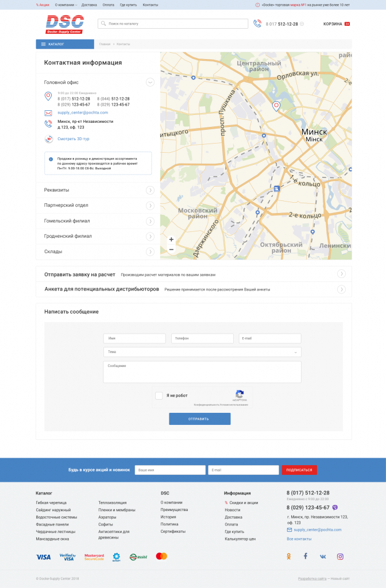Viewport: 386px width, 588px height.
Task: Open the VK social network icon
Action: pyautogui.click(x=323, y=556)
